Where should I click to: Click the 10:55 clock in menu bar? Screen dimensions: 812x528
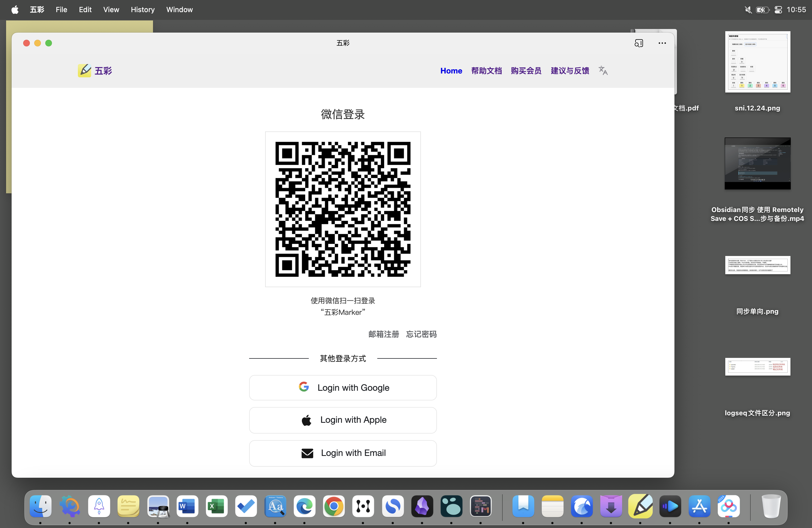click(796, 10)
